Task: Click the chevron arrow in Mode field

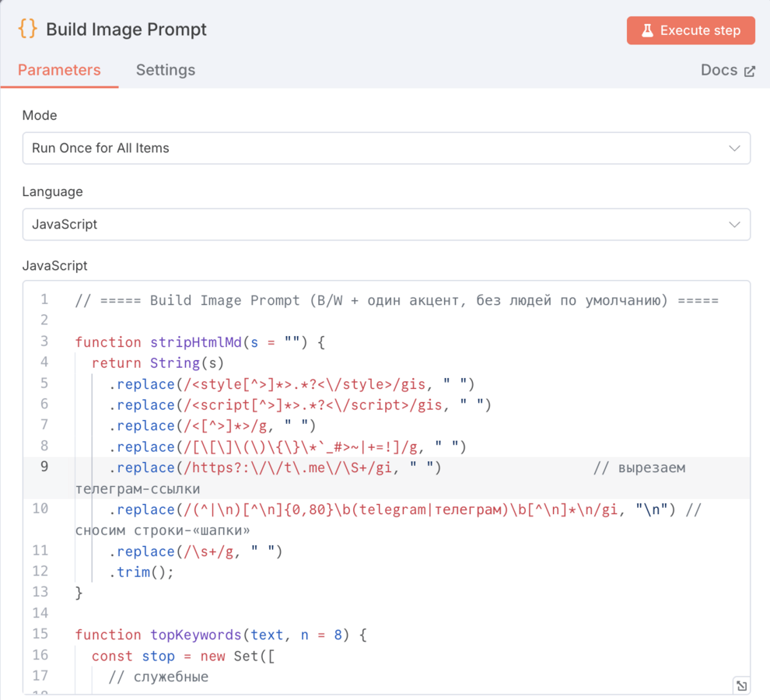Action: (x=733, y=148)
